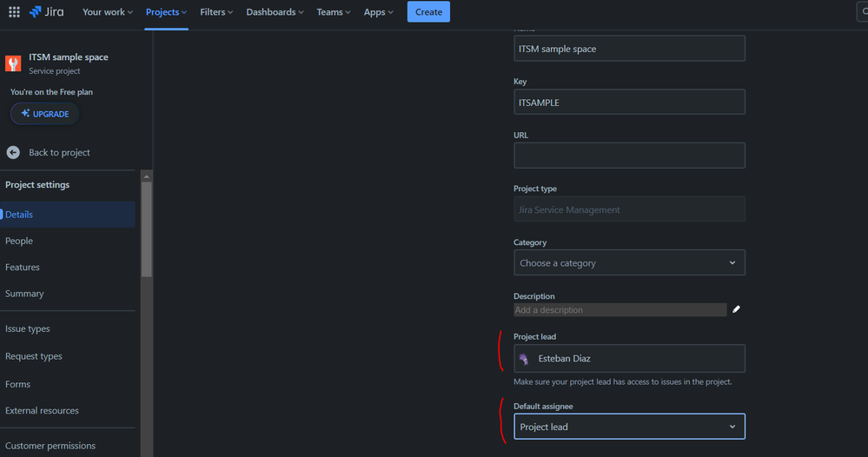Click the scrollbar up arrow in sidebar
The width and height of the screenshot is (868, 457).
(x=146, y=176)
